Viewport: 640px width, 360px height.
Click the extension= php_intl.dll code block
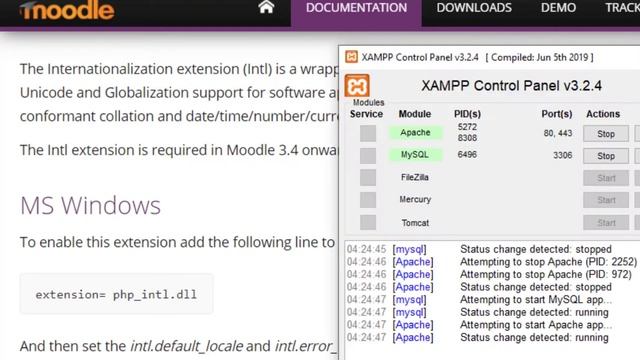(116, 294)
